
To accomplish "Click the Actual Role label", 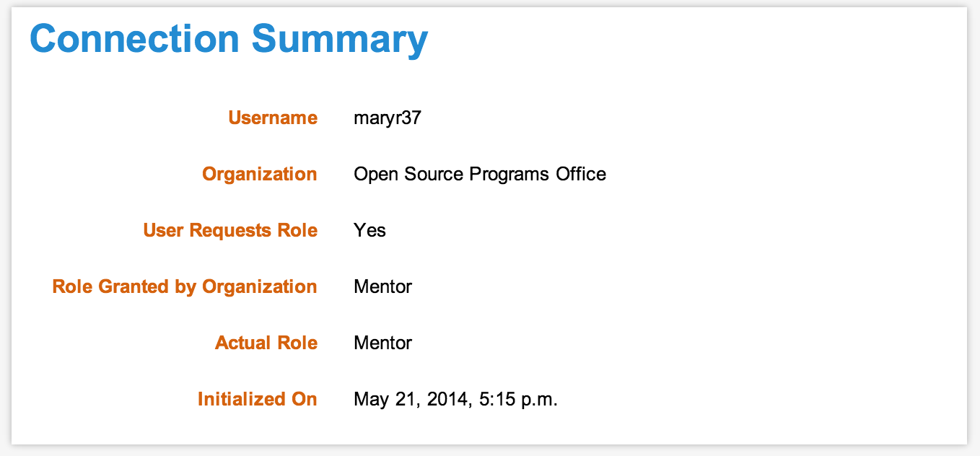I will coord(266,343).
